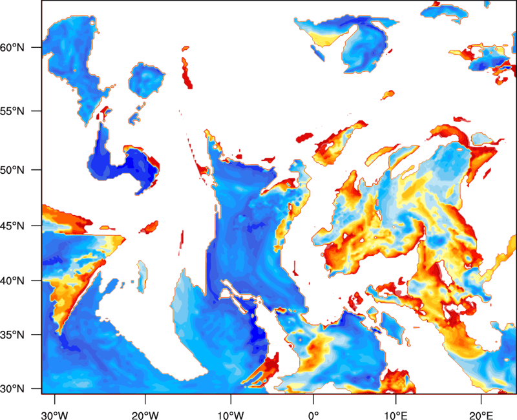Click the 30°W longitude label
Viewport: 517px width, 420px height.
[55, 415]
